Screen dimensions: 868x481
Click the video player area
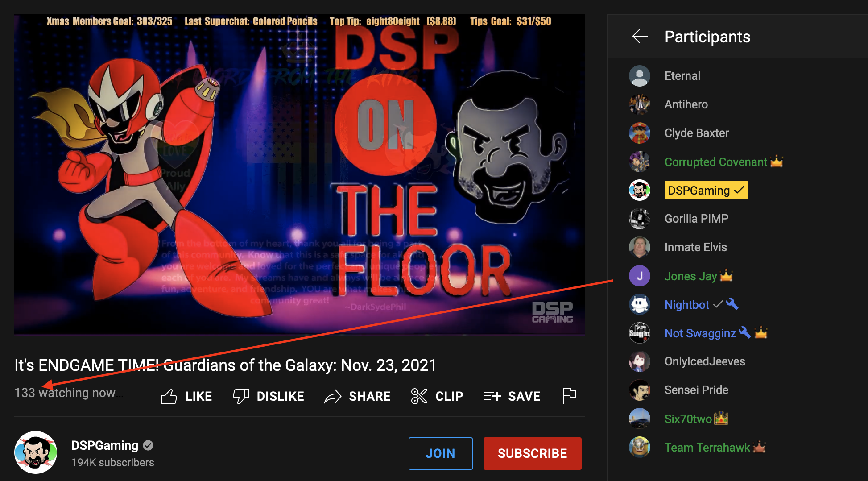(x=300, y=174)
